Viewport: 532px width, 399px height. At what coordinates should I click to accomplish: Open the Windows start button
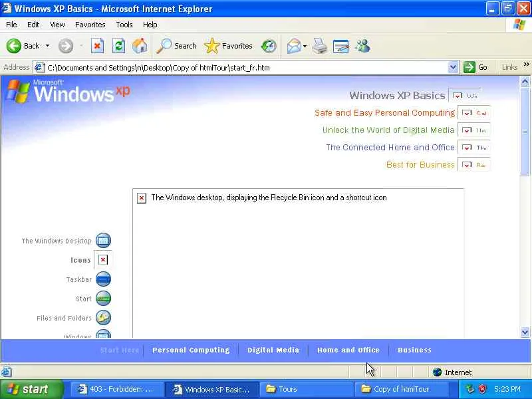[31, 389]
